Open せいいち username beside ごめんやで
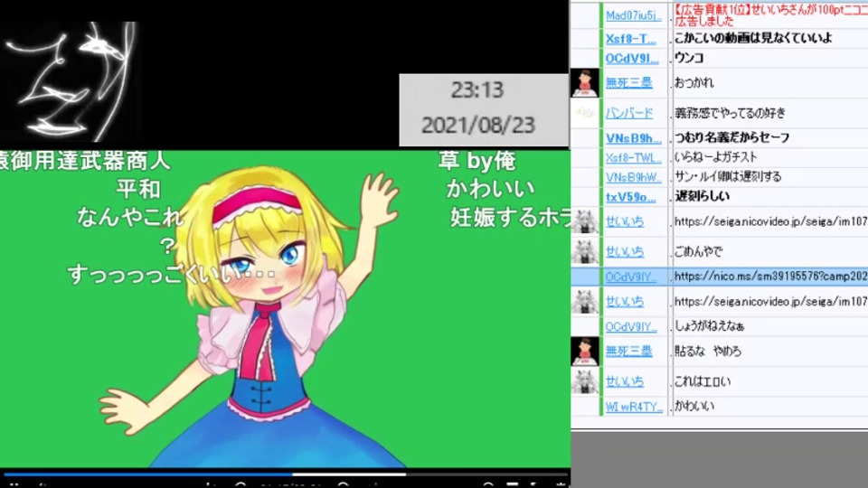The height and width of the screenshot is (488, 868). [625, 252]
